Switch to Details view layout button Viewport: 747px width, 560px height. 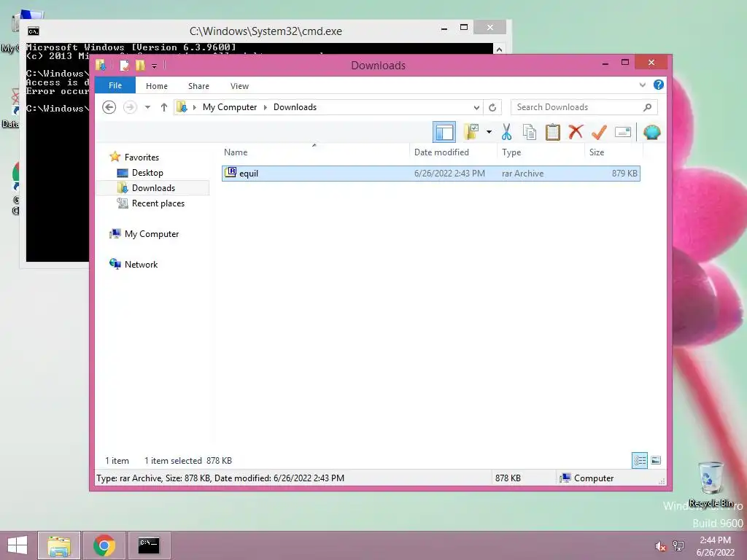click(x=640, y=460)
